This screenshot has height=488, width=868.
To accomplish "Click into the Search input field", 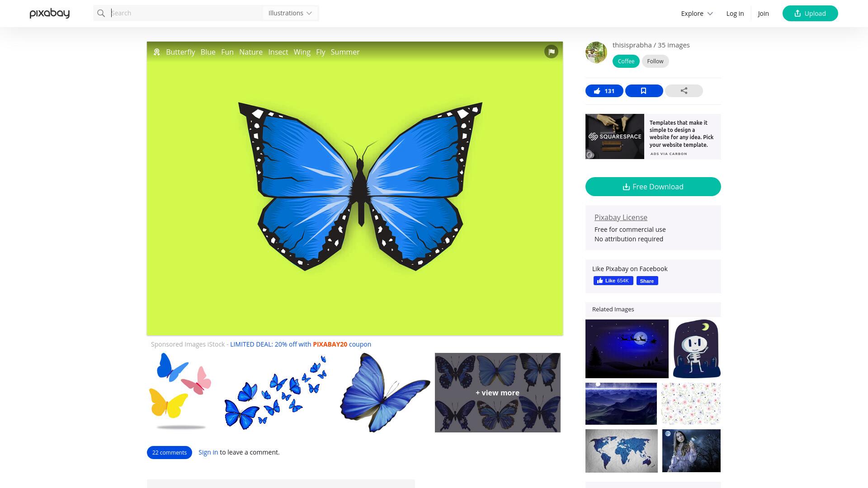I will pyautogui.click(x=185, y=13).
